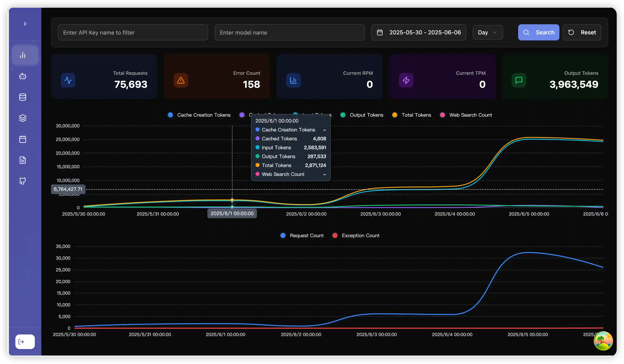This screenshot has width=624, height=364.
Task: Toggle Cache Creation Tokens legend series
Action: (x=203, y=115)
